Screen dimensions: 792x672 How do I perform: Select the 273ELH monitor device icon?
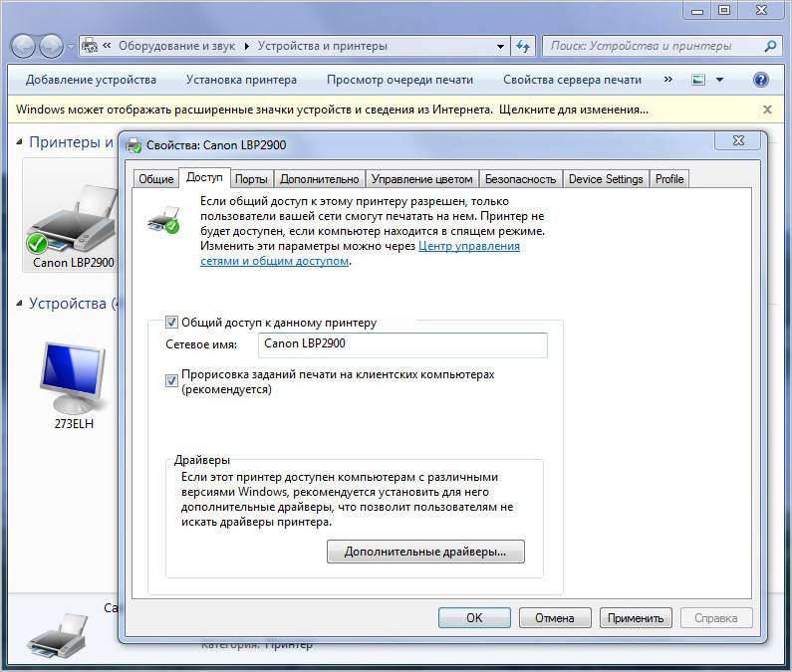tap(74, 377)
